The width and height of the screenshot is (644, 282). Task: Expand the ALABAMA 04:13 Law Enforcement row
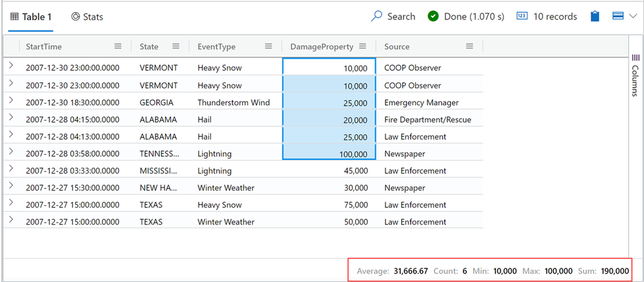(x=11, y=134)
